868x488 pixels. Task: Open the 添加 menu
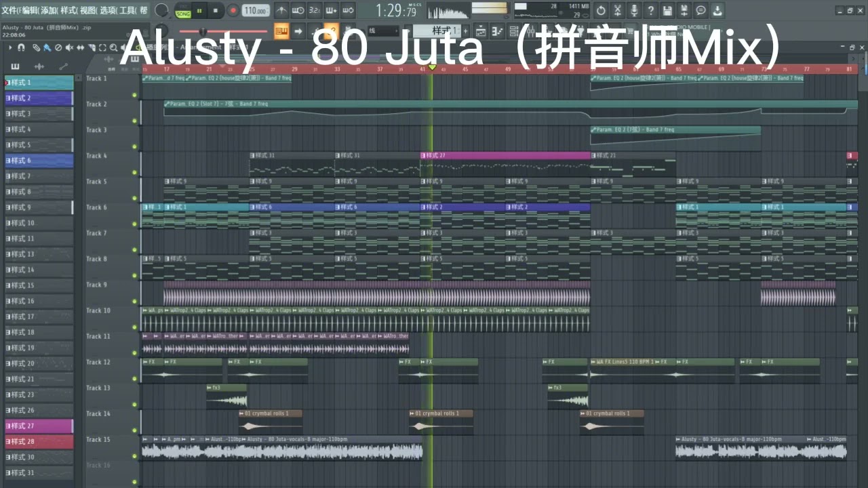coord(49,10)
